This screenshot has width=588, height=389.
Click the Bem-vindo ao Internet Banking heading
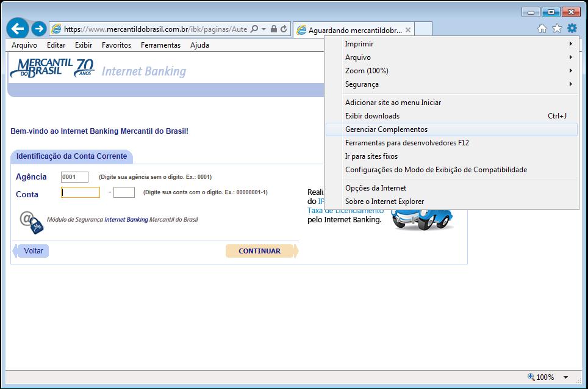coord(99,131)
